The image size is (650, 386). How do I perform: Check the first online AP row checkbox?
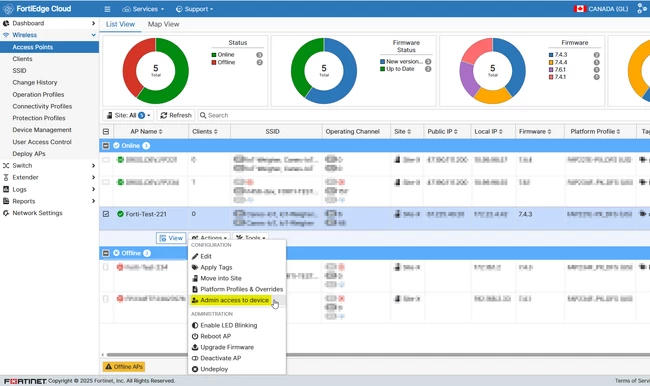106,160
